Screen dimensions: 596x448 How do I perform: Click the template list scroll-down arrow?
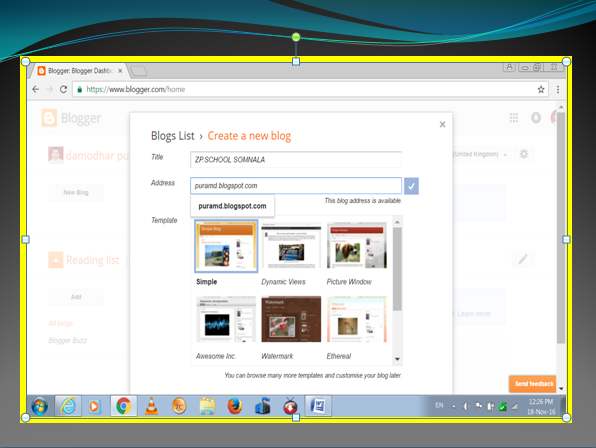coord(397,359)
